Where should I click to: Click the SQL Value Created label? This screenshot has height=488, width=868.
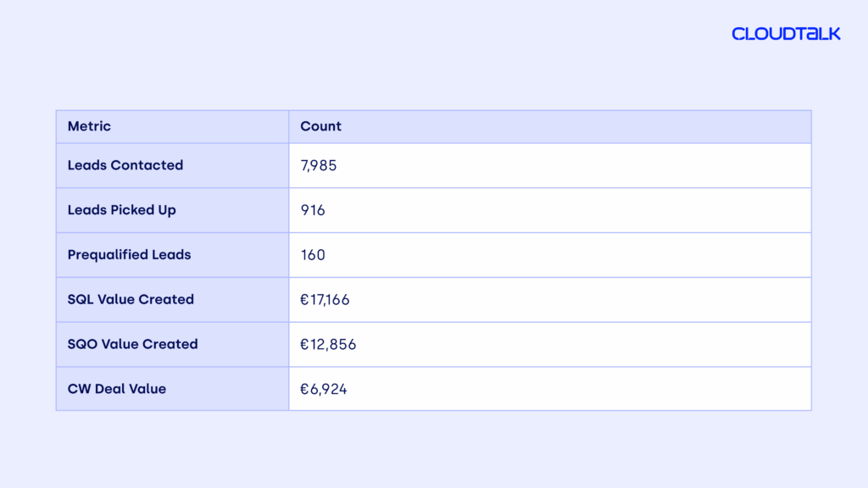point(131,299)
